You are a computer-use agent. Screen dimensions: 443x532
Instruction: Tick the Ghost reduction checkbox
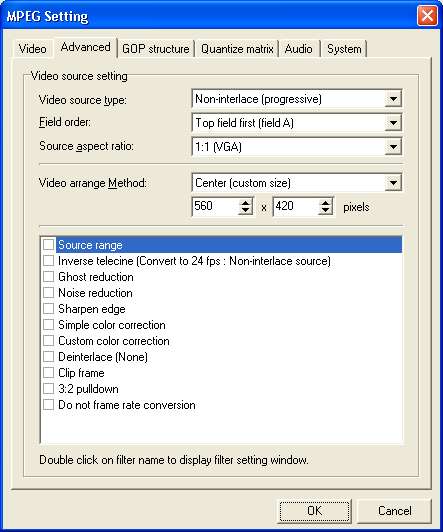tap(48, 277)
